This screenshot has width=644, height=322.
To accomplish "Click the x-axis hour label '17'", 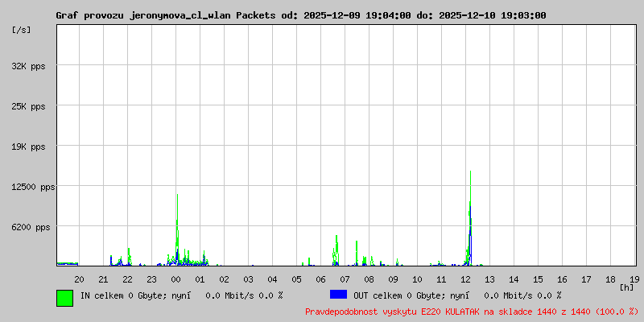I will pos(587,279).
